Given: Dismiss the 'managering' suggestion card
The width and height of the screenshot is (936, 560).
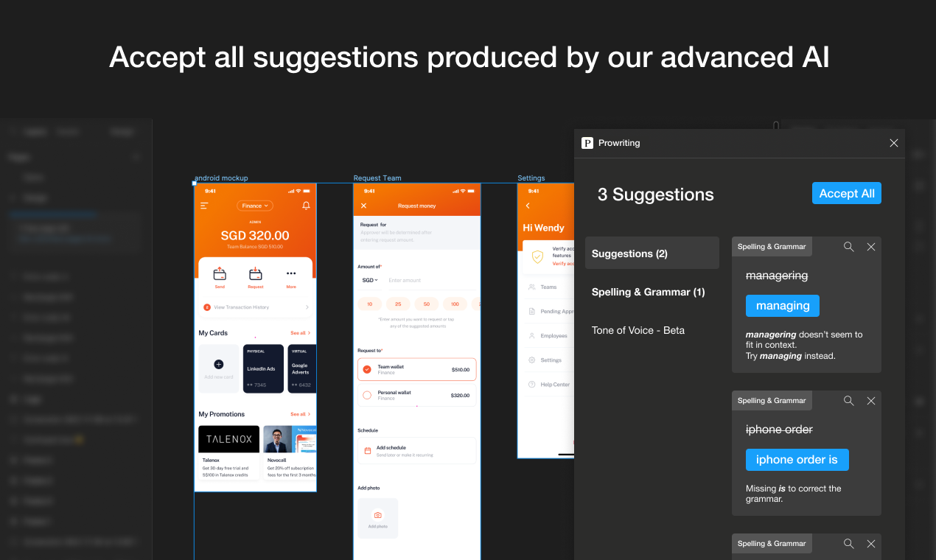Looking at the screenshot, I should tap(871, 247).
